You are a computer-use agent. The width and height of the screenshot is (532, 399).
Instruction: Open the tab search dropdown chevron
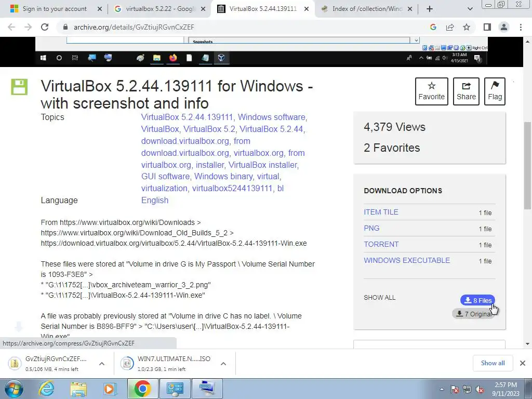pos(470,9)
